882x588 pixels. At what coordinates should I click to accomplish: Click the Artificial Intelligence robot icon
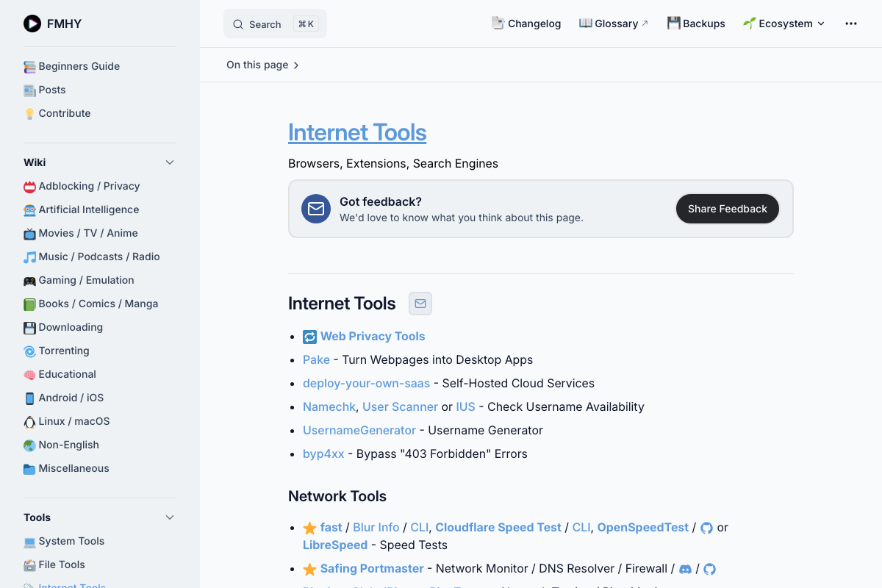(29, 210)
